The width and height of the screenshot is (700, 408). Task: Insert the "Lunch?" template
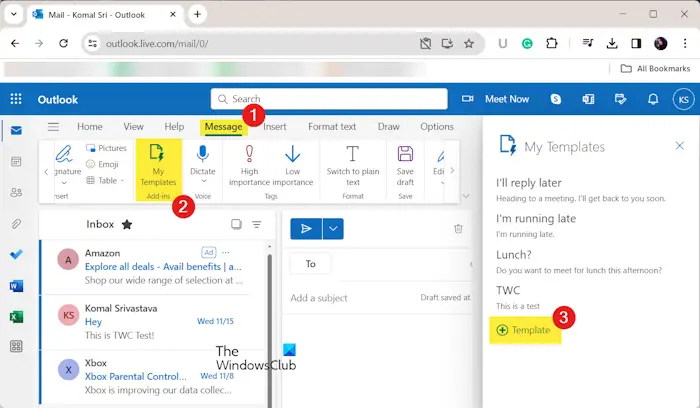[579, 262]
